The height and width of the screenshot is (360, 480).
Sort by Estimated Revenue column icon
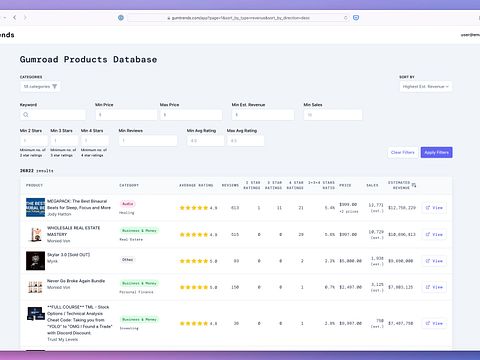[x=414, y=185]
